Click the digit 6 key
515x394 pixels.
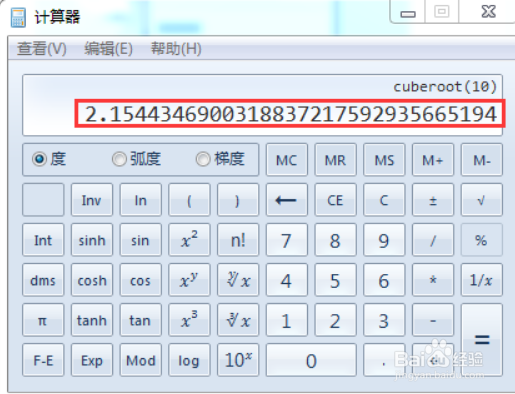coord(384,280)
